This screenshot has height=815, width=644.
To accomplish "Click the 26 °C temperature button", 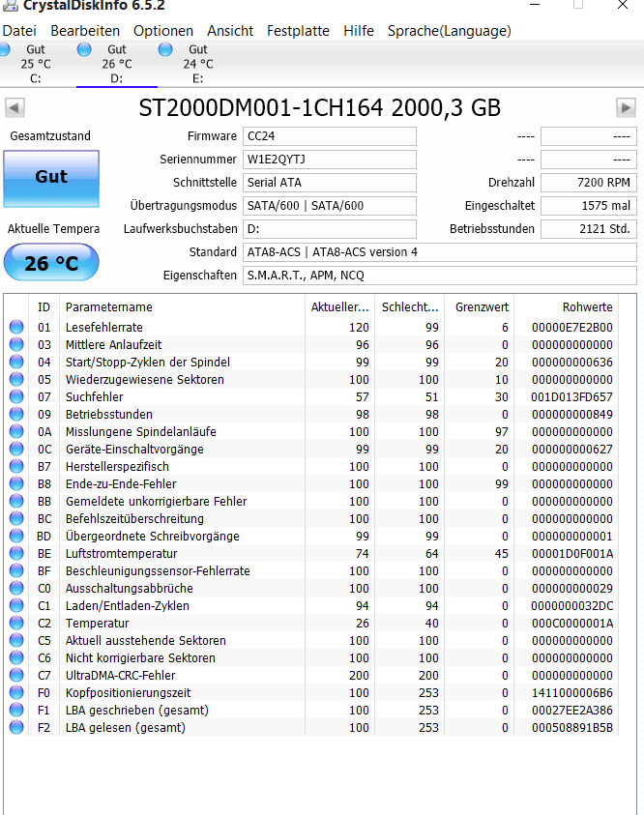I will coord(51,263).
